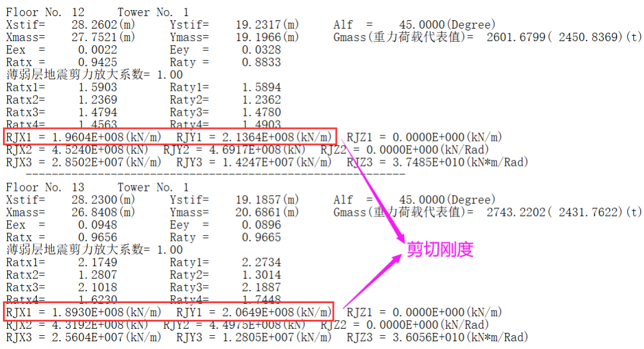Image resolution: width=644 pixels, height=349 pixels.
Task: Select RJX3 value 2.8502E+007
Action: click(x=88, y=162)
